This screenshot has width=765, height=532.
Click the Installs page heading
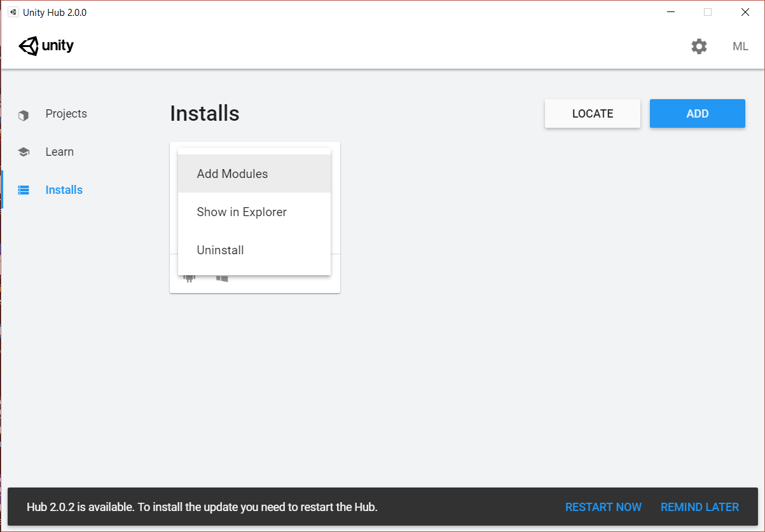point(205,114)
